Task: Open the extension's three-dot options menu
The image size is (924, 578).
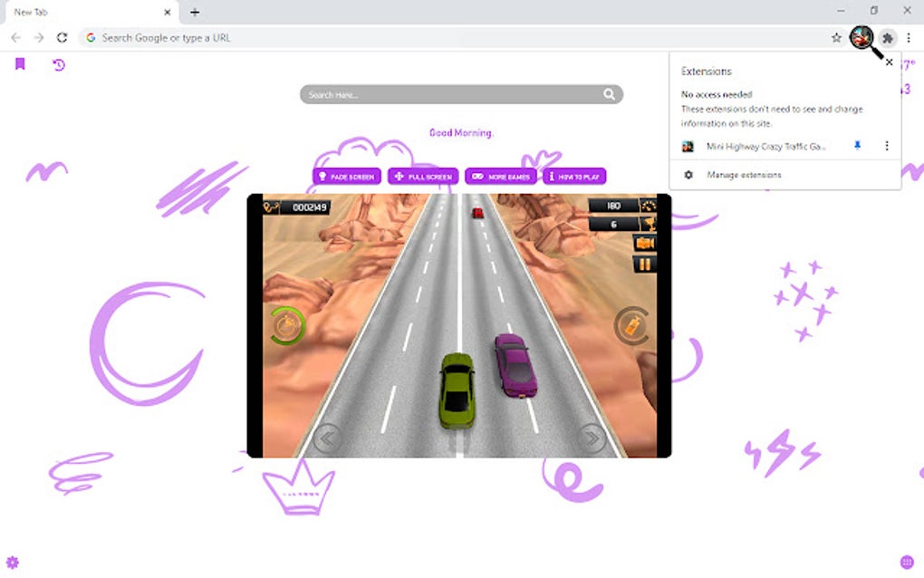Action: pos(886,146)
